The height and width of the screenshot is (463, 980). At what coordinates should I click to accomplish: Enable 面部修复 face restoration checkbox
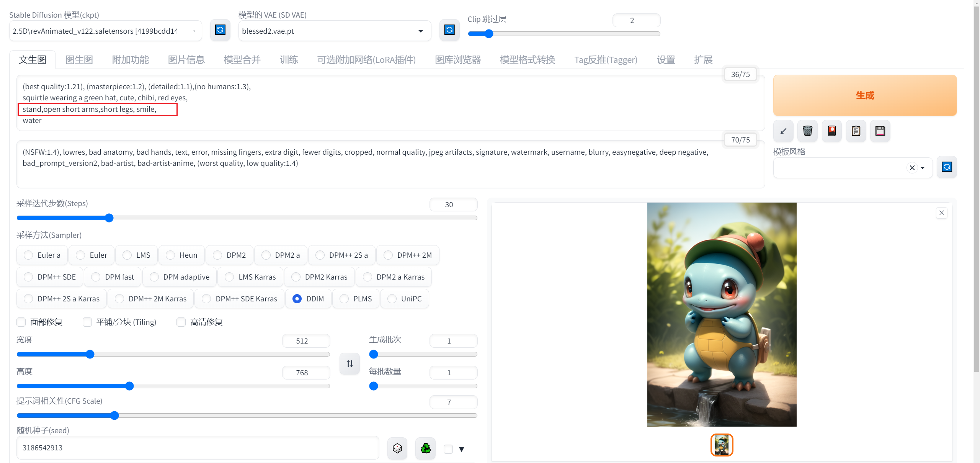pyautogui.click(x=21, y=322)
